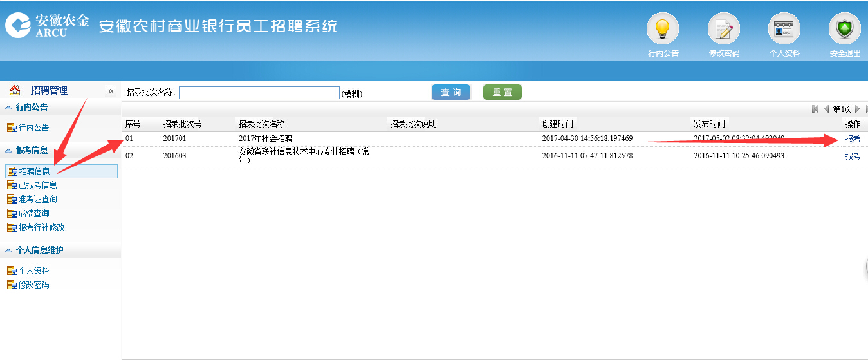Viewport: 868px width, 360px height.
Task: Open 准考证查询 in the sidebar
Action: coord(37,199)
